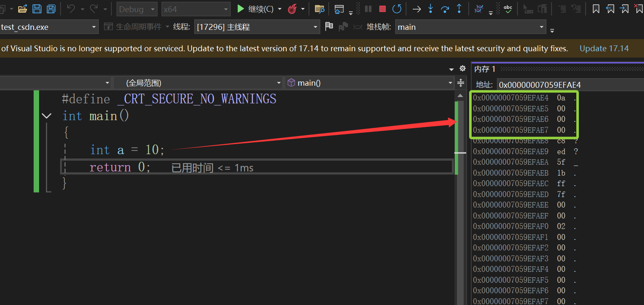Open the thread selector [17296] 主线程

point(257,27)
